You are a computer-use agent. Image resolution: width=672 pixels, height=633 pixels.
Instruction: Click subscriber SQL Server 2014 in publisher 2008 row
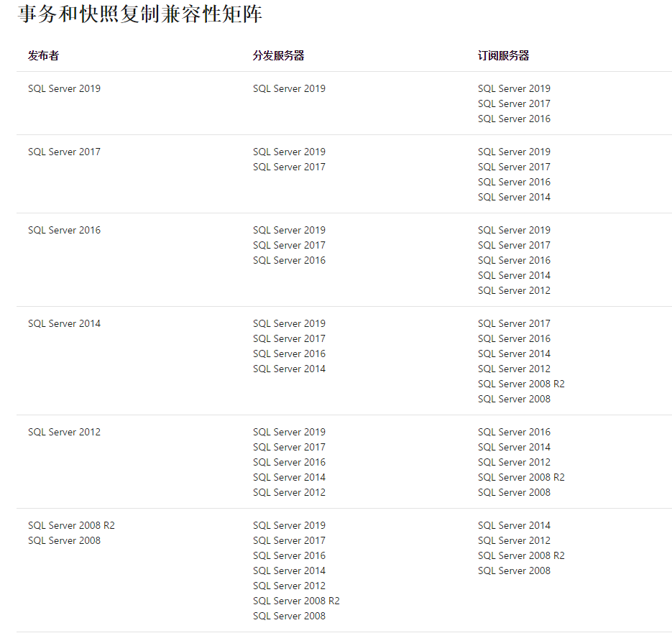[x=515, y=526]
